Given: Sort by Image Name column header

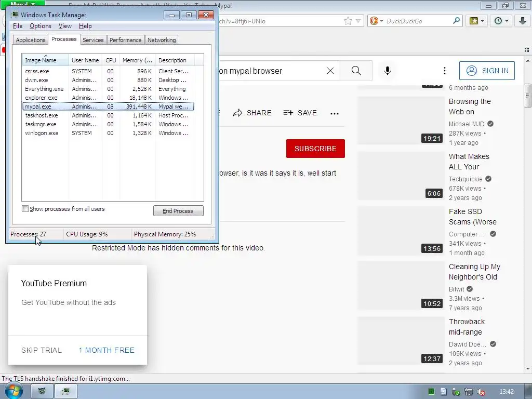Looking at the screenshot, I should (x=46, y=60).
